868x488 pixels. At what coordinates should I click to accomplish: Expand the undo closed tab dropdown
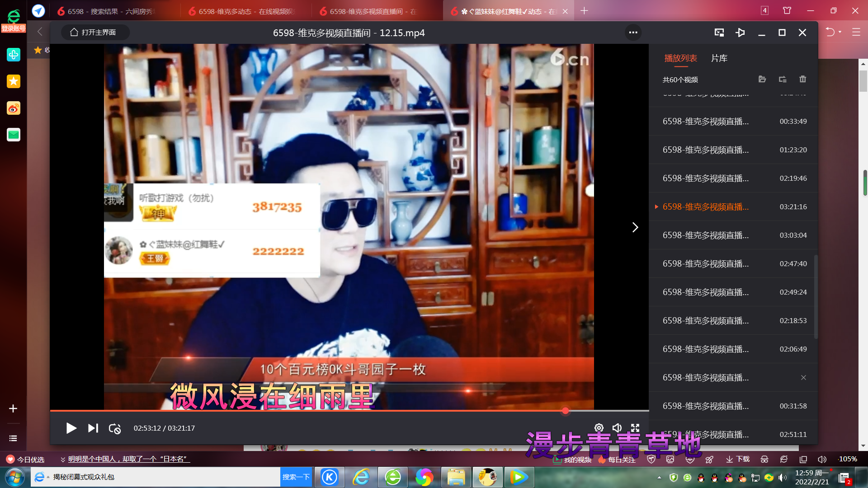[840, 32]
